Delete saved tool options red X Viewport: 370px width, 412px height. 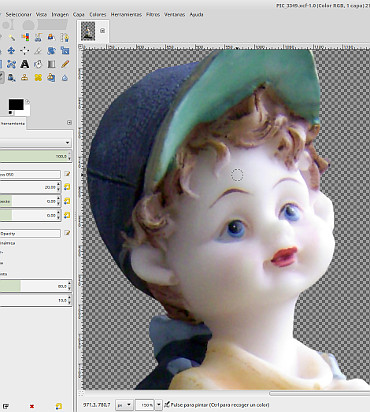32,406
